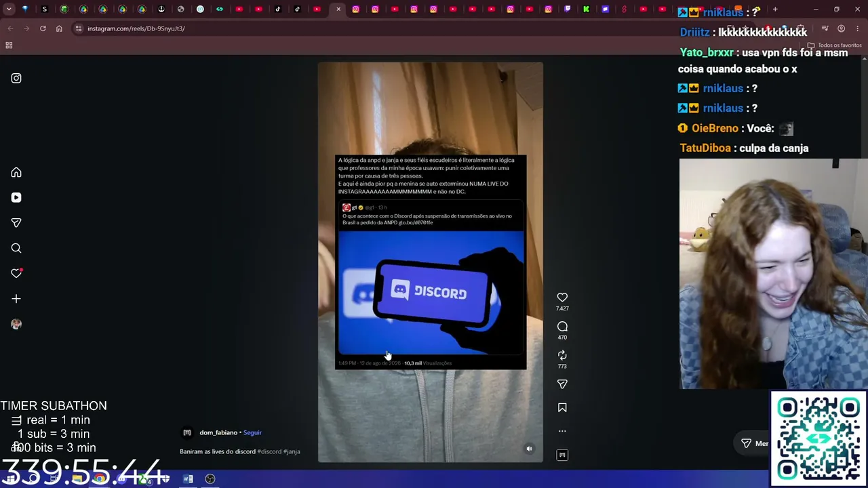Open the browser home page button
The height and width of the screenshot is (488, 868).
59,28
